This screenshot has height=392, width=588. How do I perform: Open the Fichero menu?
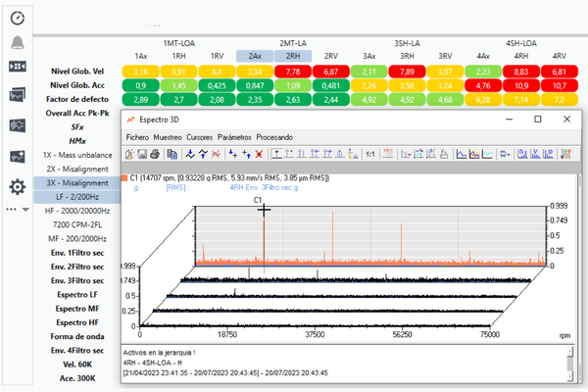(x=138, y=137)
